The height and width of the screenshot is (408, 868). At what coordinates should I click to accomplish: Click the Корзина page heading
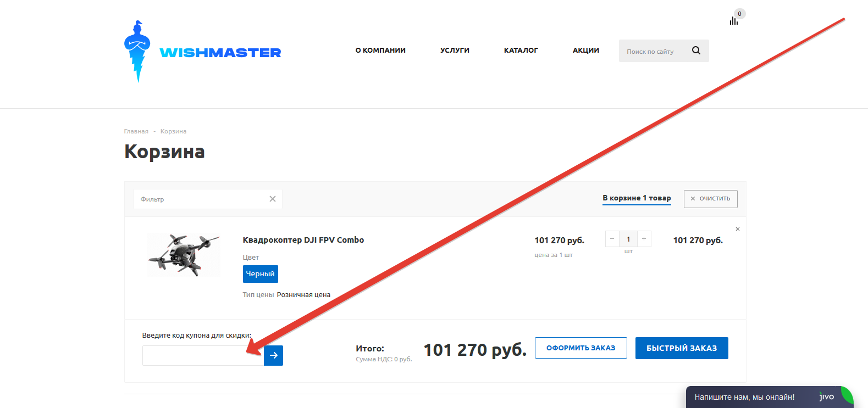[x=164, y=152]
